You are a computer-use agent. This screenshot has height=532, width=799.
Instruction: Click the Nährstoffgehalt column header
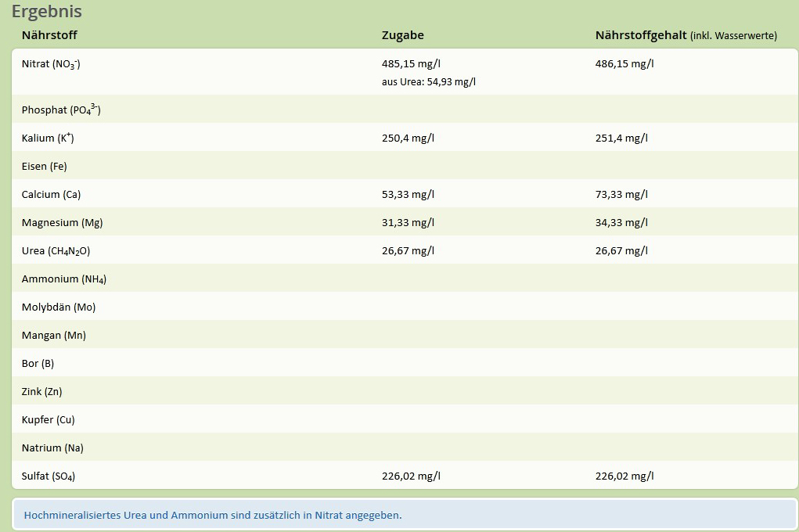click(x=640, y=35)
